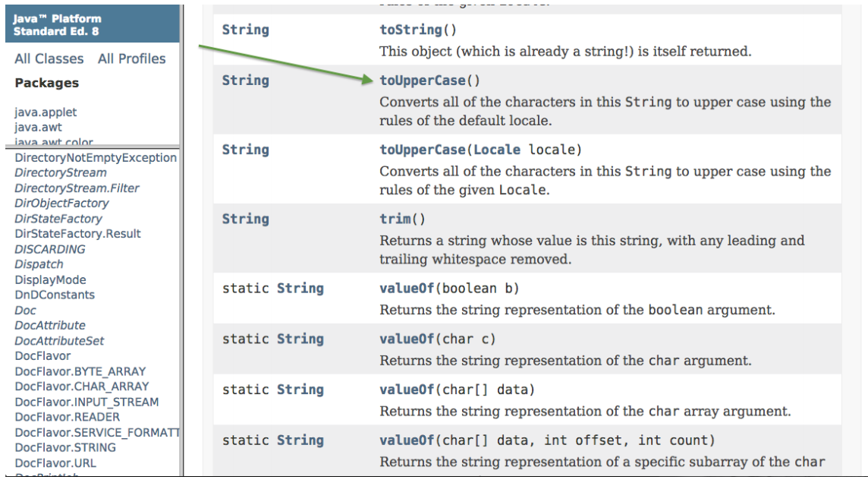This screenshot has width=868, height=486.
Task: Open the Locale type link in toUpperCase
Action: [x=497, y=150]
